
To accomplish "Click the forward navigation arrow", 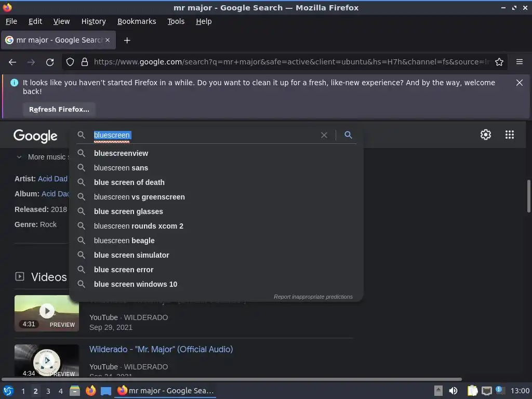I will pos(31,62).
